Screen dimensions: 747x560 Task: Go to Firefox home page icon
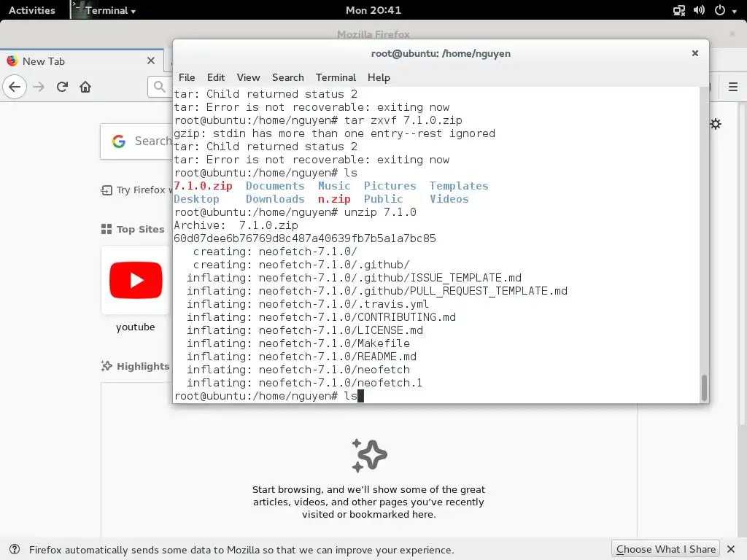[85, 87]
